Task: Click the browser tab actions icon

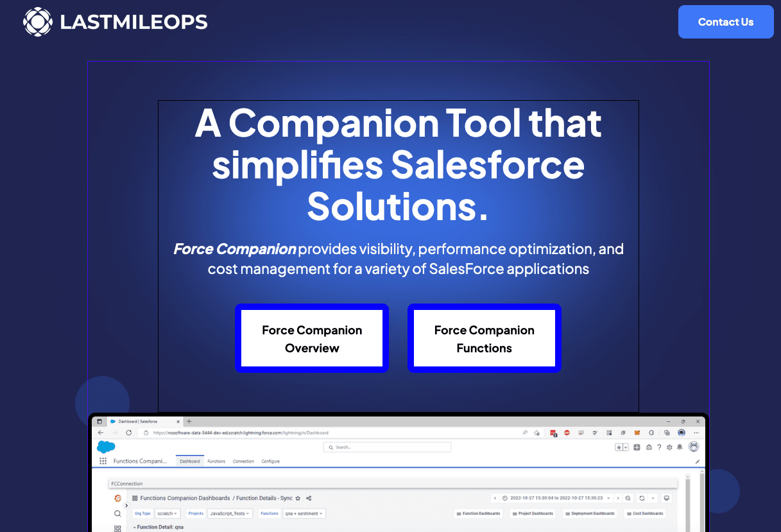Action: tap(99, 422)
